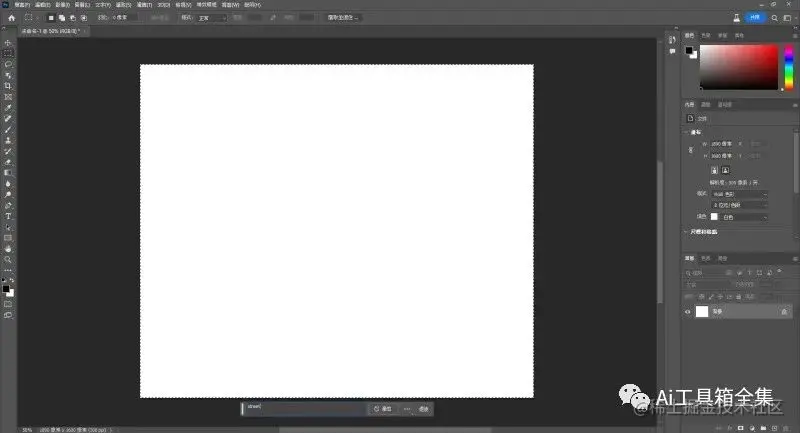The image size is (800, 433).
Task: Click the hue slider in Color panel
Action: pos(789,67)
